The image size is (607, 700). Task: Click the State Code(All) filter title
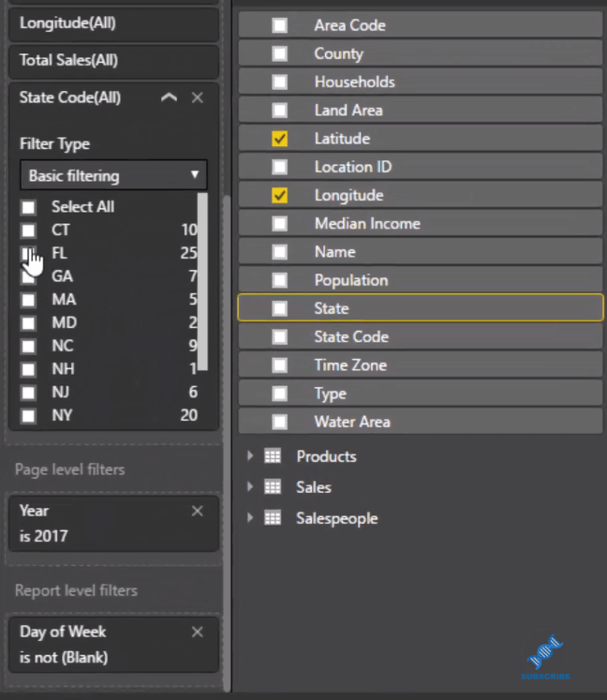click(70, 97)
